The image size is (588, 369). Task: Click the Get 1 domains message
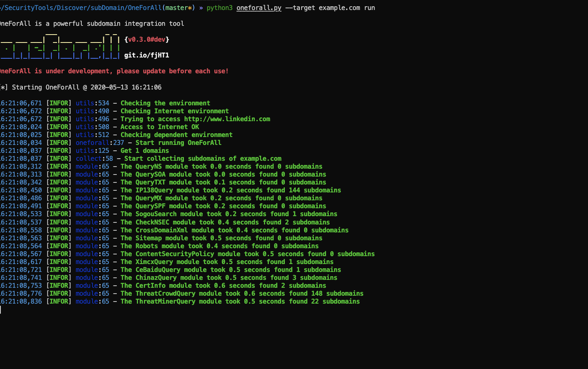tap(145, 151)
